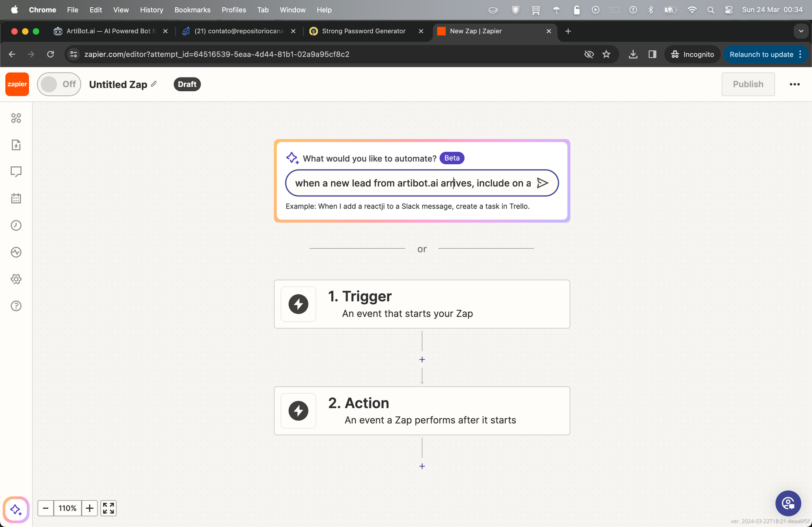
Task: Add a step after the Action
Action: coord(422,466)
